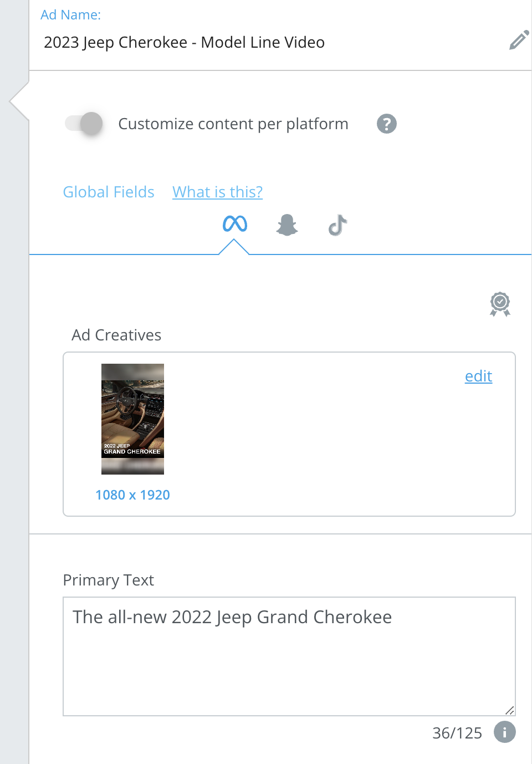532x764 pixels.
Task: Open the help question mark icon
Action: pyautogui.click(x=387, y=124)
